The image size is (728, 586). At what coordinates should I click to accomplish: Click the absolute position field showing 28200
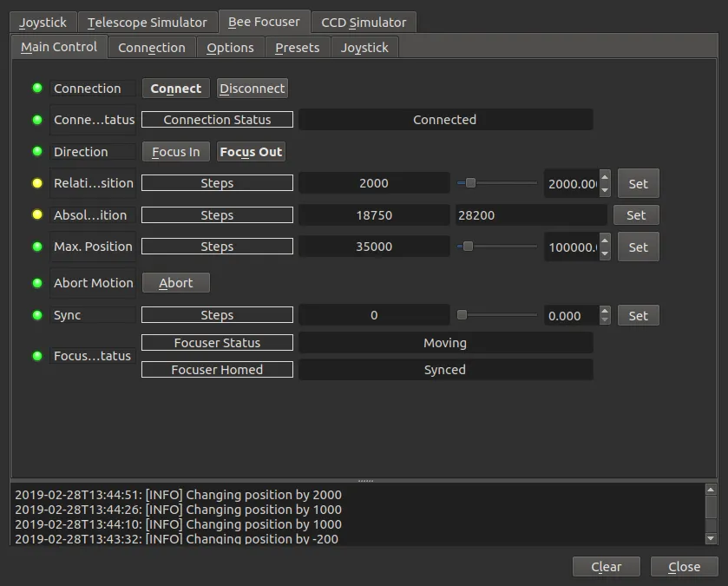(x=531, y=215)
